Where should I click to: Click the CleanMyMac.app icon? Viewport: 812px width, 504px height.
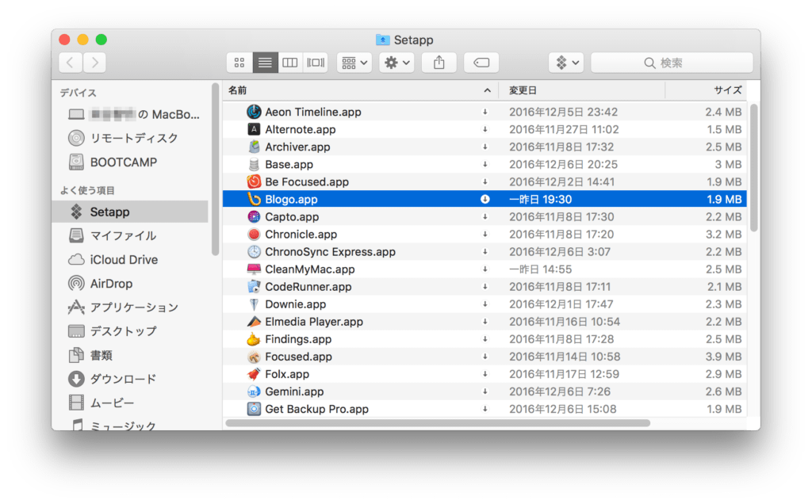click(254, 269)
